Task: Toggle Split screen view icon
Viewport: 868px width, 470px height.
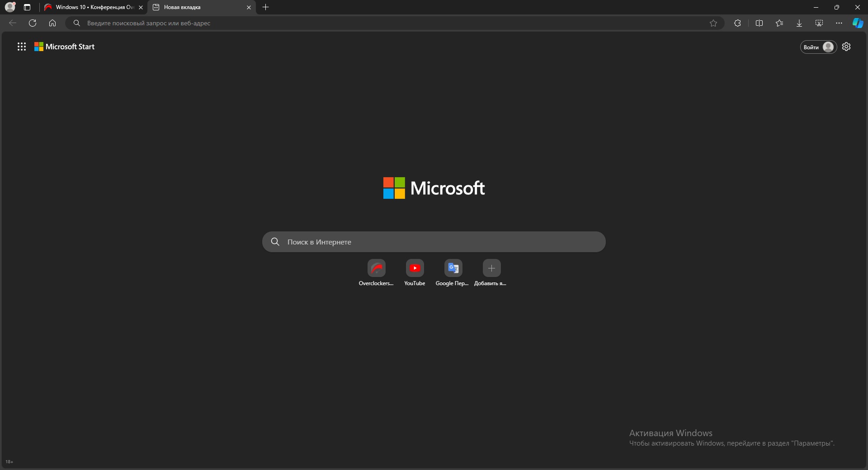Action: pyautogui.click(x=759, y=23)
